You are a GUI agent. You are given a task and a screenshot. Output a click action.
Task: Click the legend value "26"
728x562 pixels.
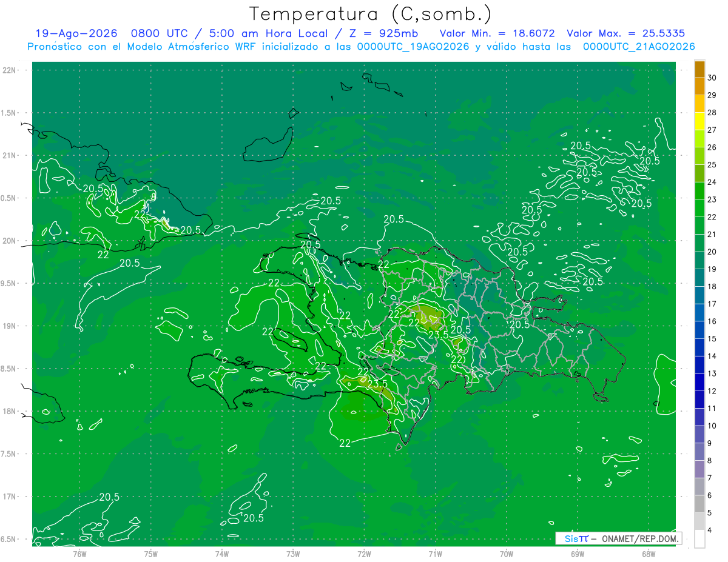(x=712, y=147)
